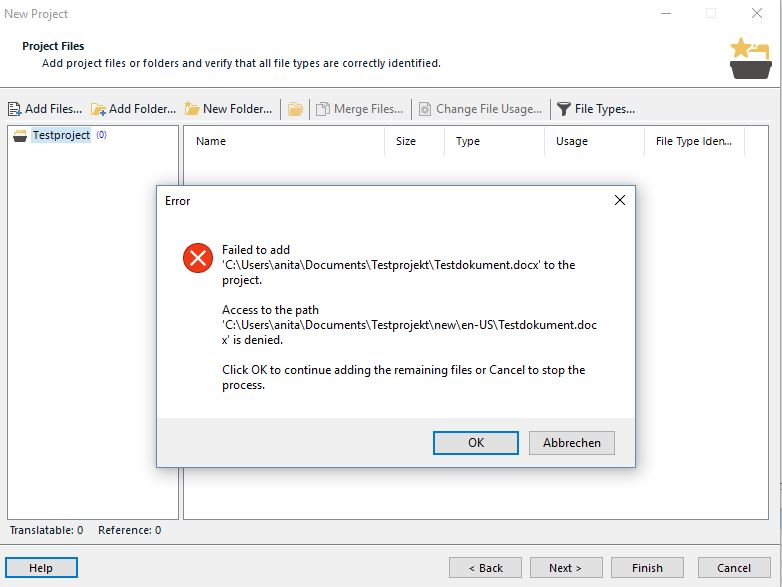Click the Add Folder toolbar icon
The image size is (782, 587).
(x=98, y=109)
